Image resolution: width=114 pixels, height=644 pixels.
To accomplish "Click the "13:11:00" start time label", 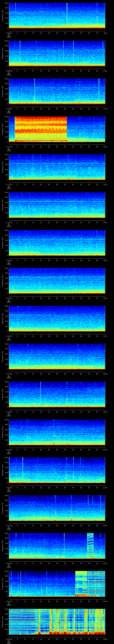I will (9, 147).
